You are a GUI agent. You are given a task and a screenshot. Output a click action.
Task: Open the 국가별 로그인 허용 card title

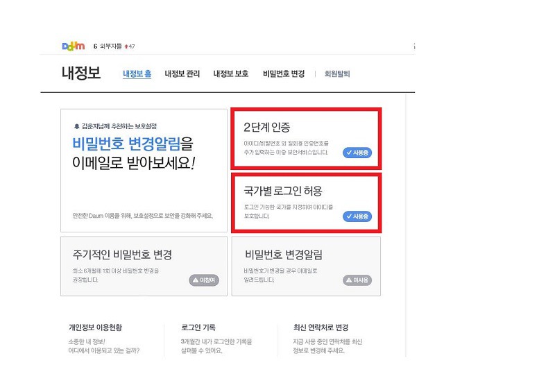(283, 191)
